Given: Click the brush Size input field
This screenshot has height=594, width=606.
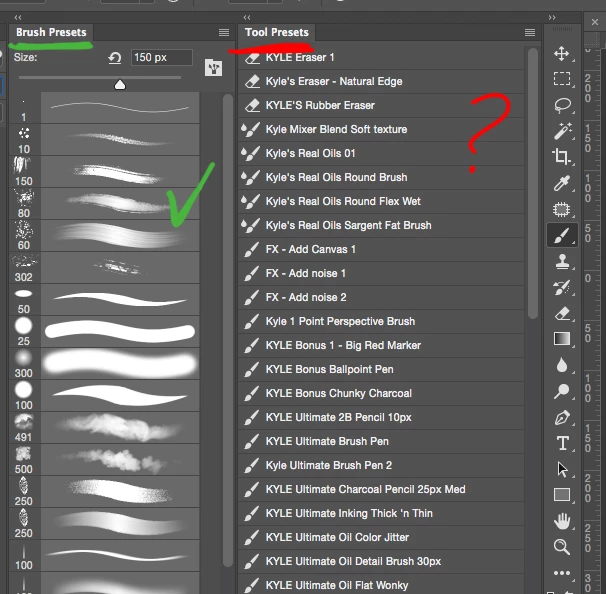Looking at the screenshot, I should tap(162, 58).
